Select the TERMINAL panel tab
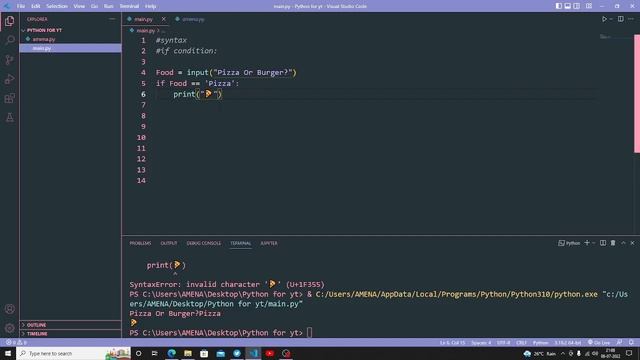Viewport: 640px width, 360px height. pyautogui.click(x=241, y=243)
